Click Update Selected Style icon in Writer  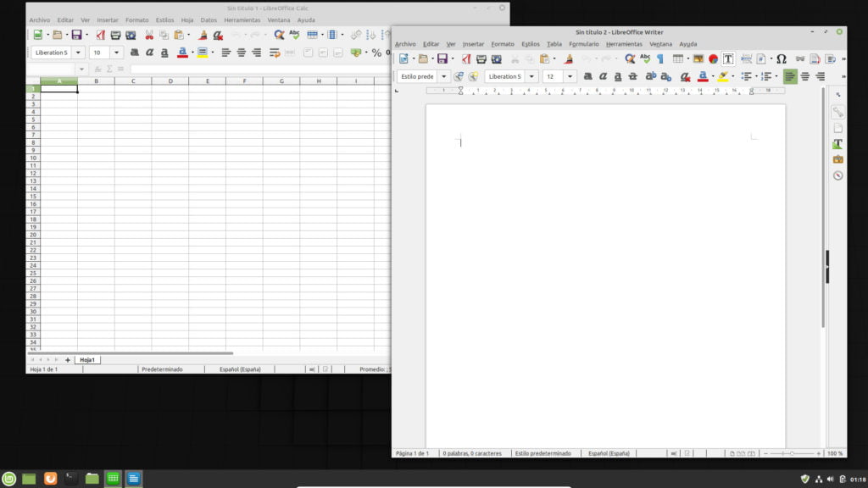[x=459, y=77]
